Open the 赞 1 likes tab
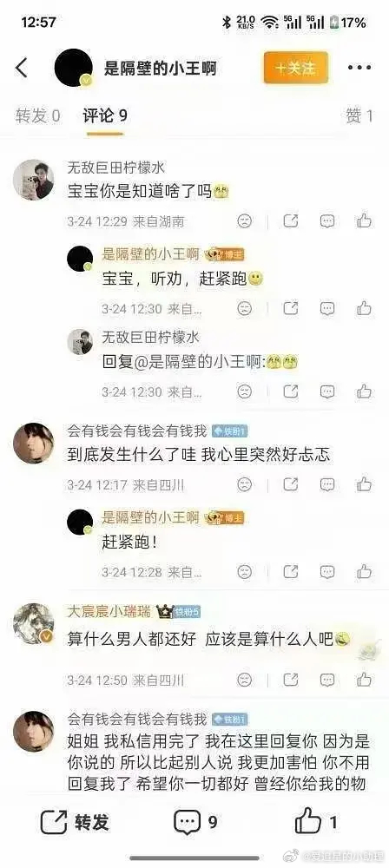389x868 pixels. pyautogui.click(x=359, y=115)
